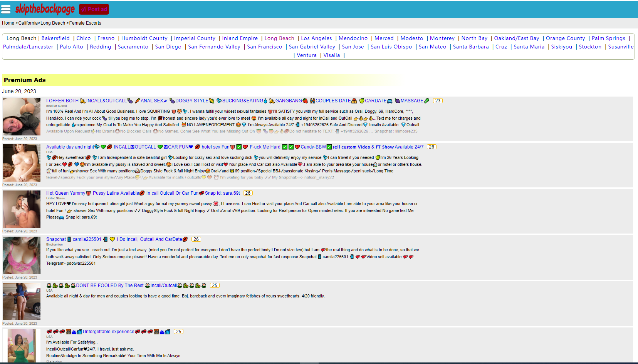Select the Palm Springs city link
Screen dimensions: 638x364
tap(608, 38)
